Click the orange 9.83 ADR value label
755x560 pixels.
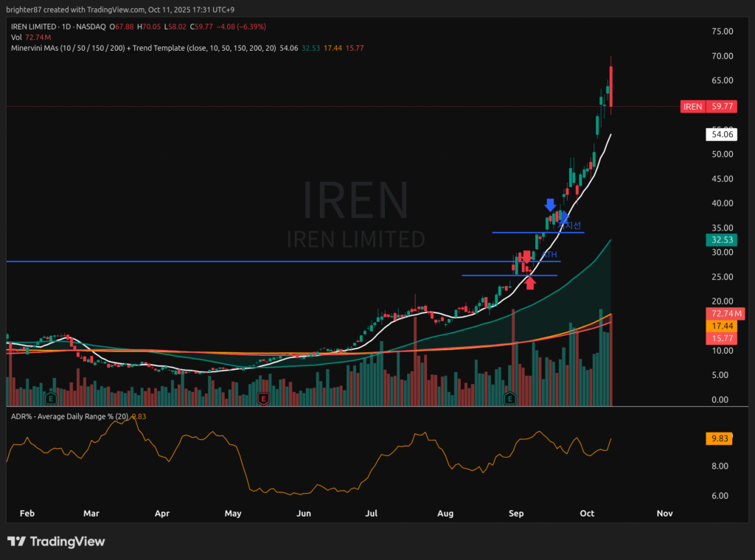click(720, 438)
